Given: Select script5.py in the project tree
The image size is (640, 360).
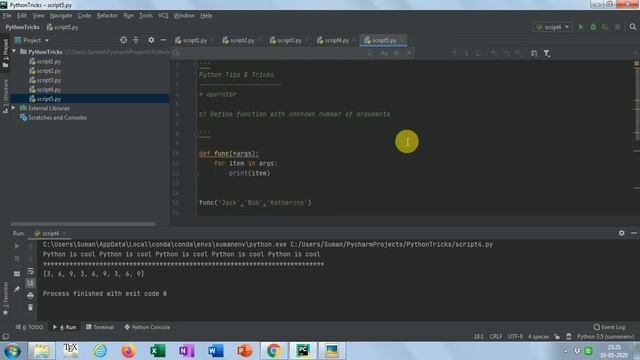Looking at the screenshot, I should coord(49,99).
